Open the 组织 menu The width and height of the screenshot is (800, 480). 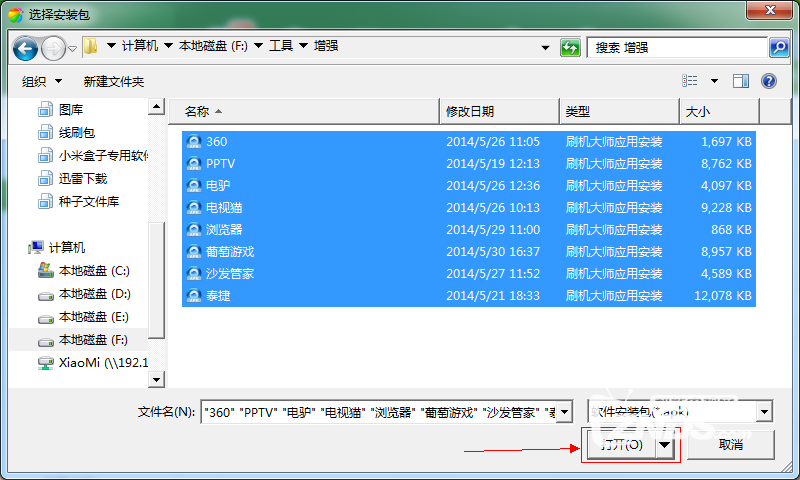(41, 82)
